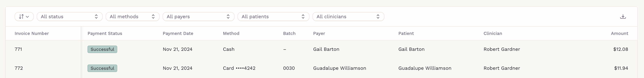This screenshot has width=644, height=78.
Task: Select payer Guadalupe Williamson
Action: (339, 68)
